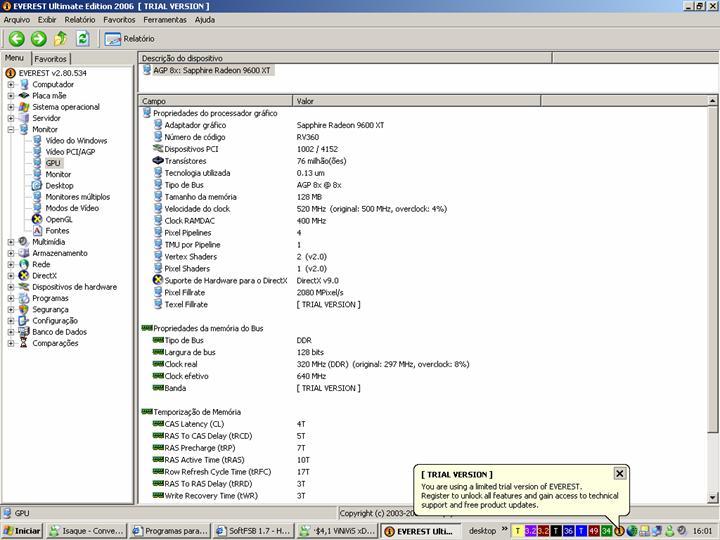Open the Ferramentas menu

pos(165,20)
